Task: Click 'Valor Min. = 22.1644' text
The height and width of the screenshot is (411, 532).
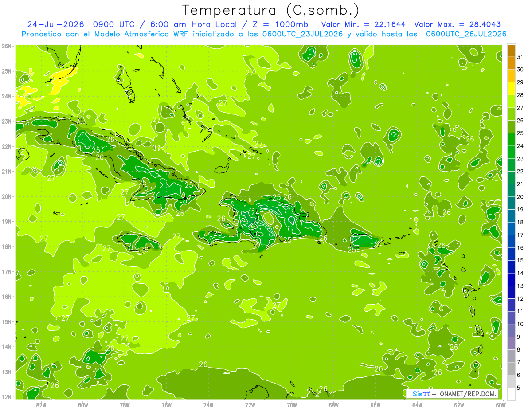Action: 363,24
